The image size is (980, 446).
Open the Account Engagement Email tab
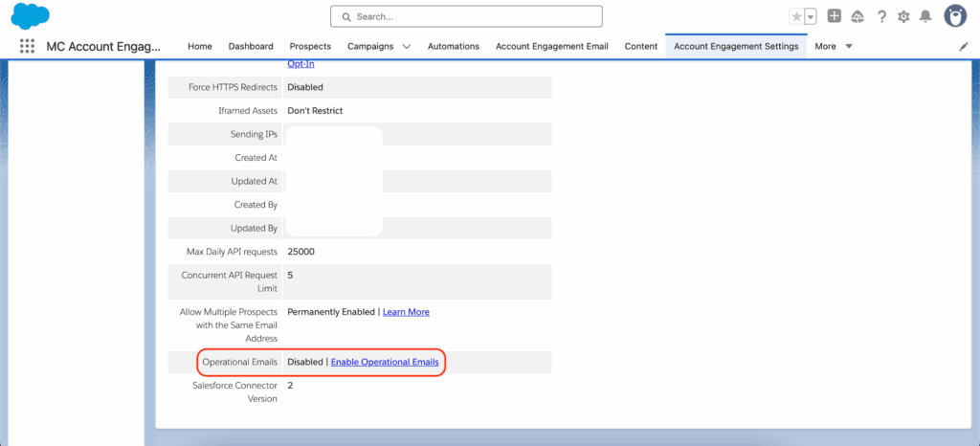[x=552, y=46]
